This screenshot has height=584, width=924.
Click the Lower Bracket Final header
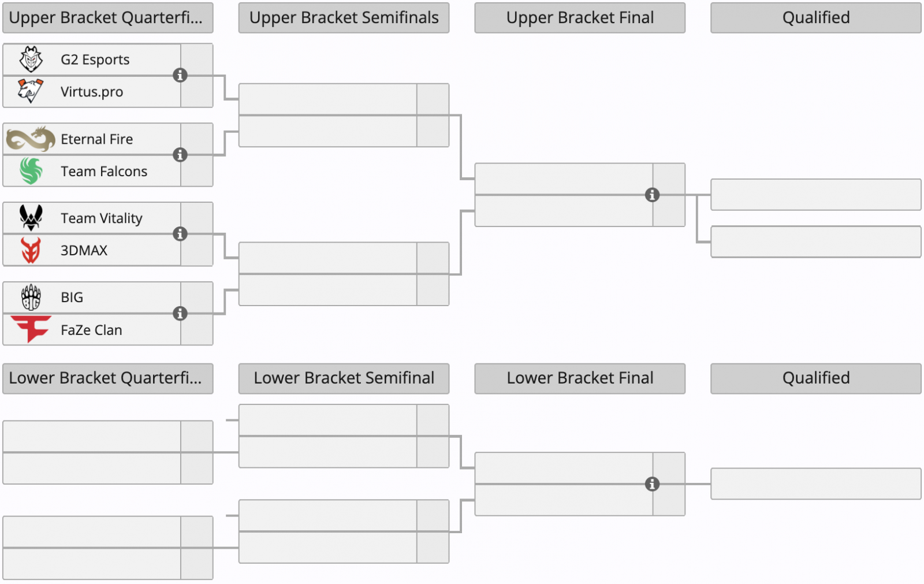580,378
